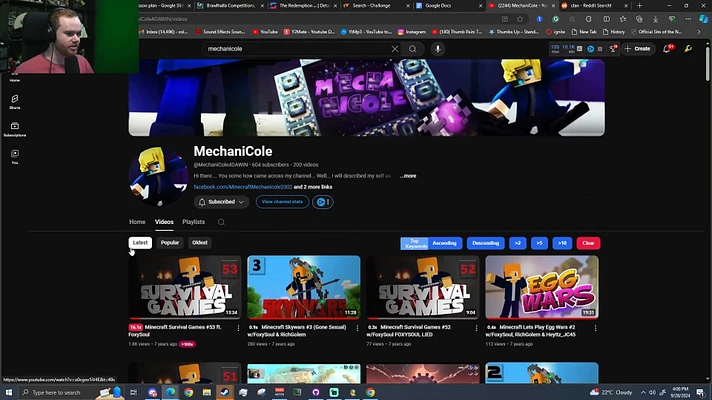Click the blue extension button beside View channel stats
Image resolution: width=712 pixels, height=400 pixels.
tap(323, 202)
